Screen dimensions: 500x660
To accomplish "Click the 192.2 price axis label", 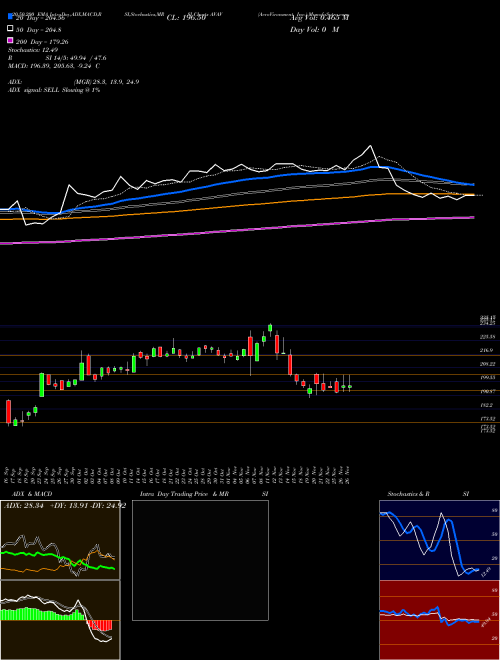I will (x=489, y=405).
